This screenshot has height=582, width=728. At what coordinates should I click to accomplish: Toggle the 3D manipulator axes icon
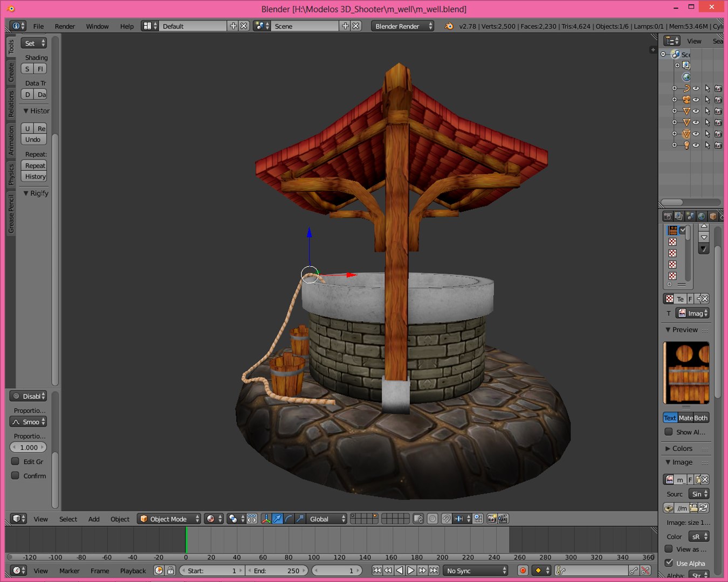pyautogui.click(x=266, y=519)
